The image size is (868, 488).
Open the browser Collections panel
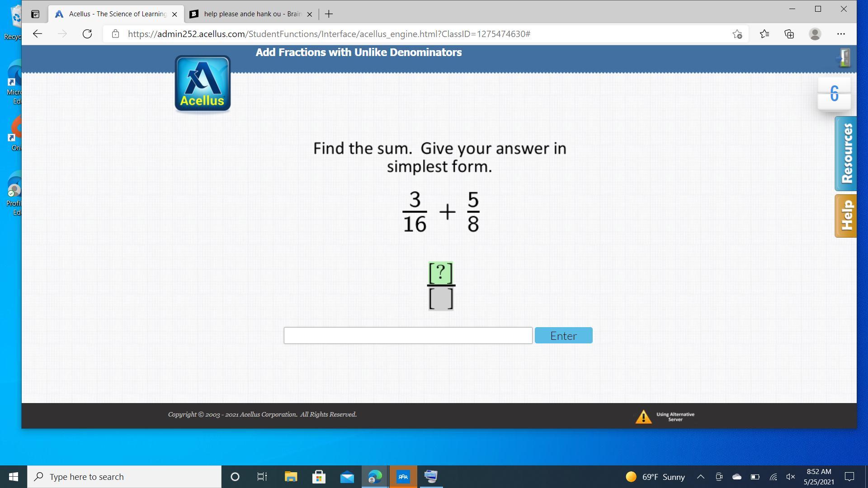[x=789, y=34]
